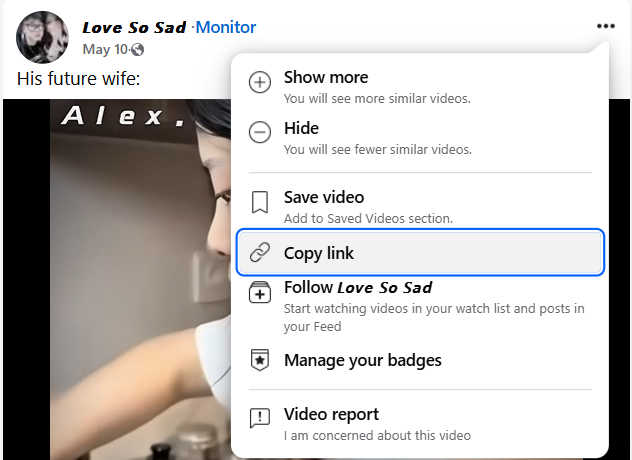
Task: Click the Love So Sad profile picture
Action: click(x=42, y=37)
